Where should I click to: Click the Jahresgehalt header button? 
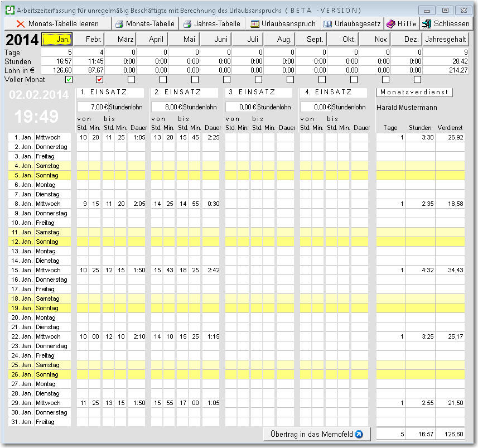(446, 39)
